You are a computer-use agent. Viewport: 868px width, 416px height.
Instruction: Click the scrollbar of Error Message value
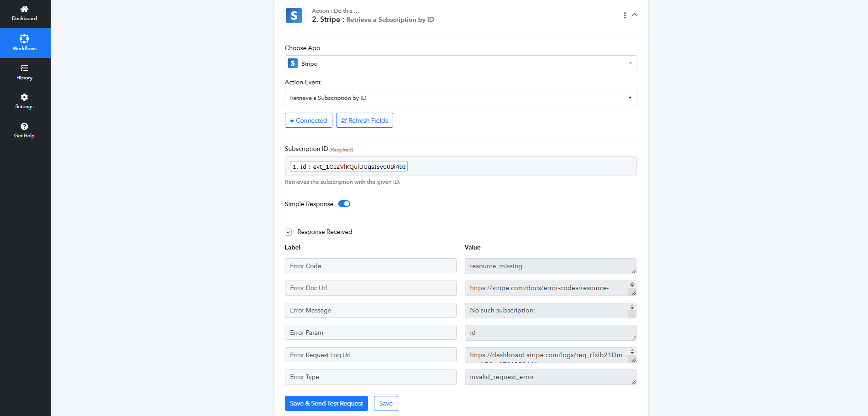coord(632,307)
